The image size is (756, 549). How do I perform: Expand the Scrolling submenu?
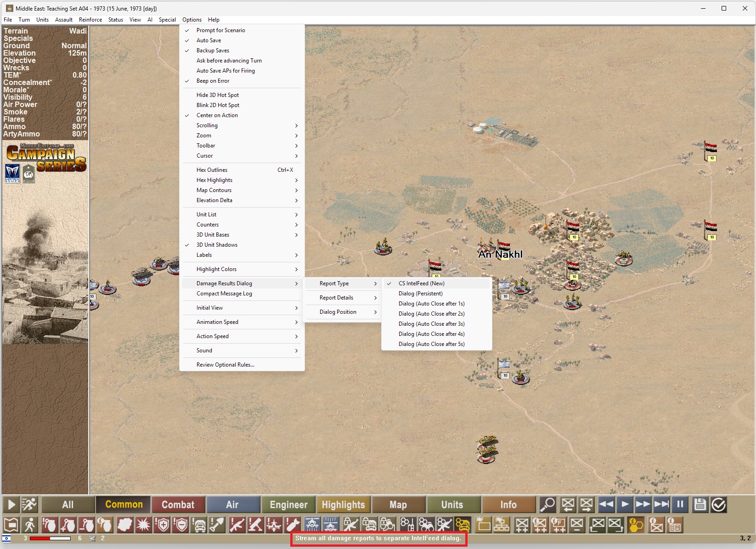pyautogui.click(x=242, y=125)
